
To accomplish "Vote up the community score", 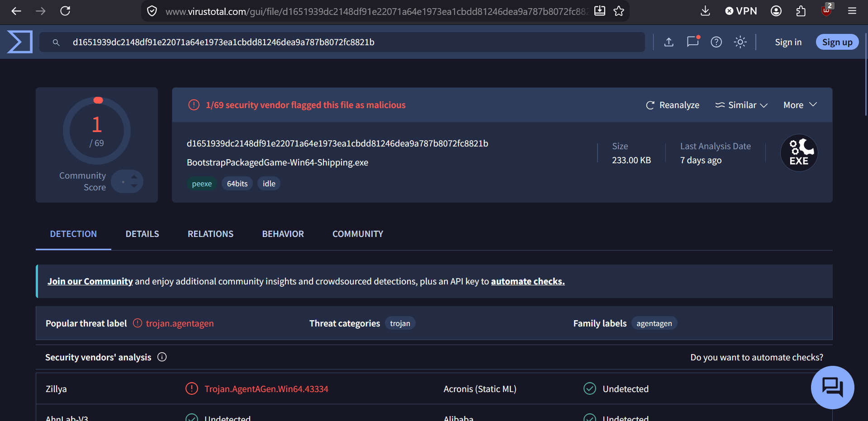I will 134,176.
